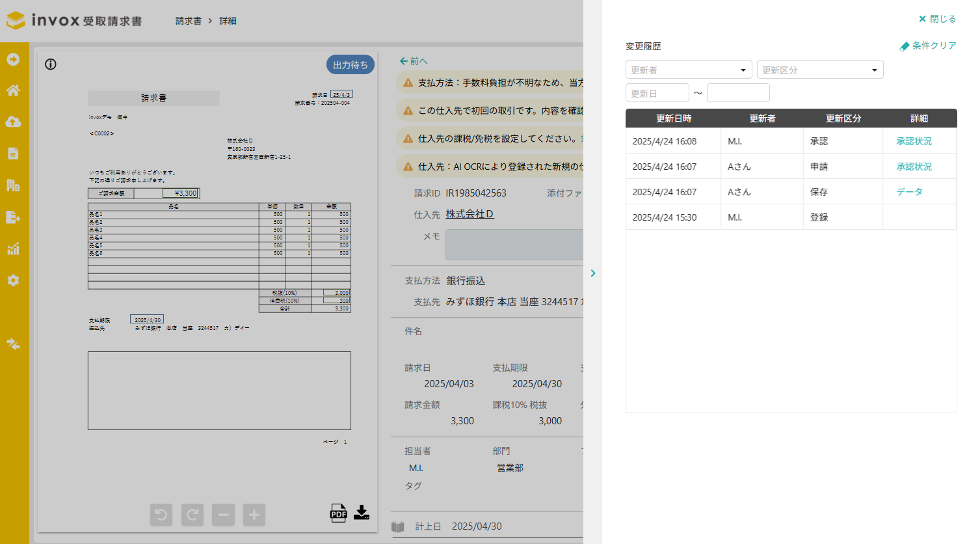Click the 請求日 value 2025/04/03
The height and width of the screenshot is (544, 980).
pyautogui.click(x=449, y=384)
